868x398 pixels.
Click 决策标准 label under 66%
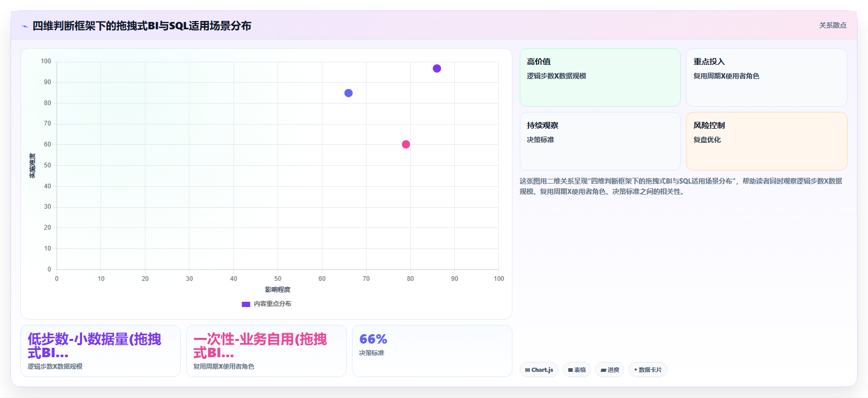point(372,353)
